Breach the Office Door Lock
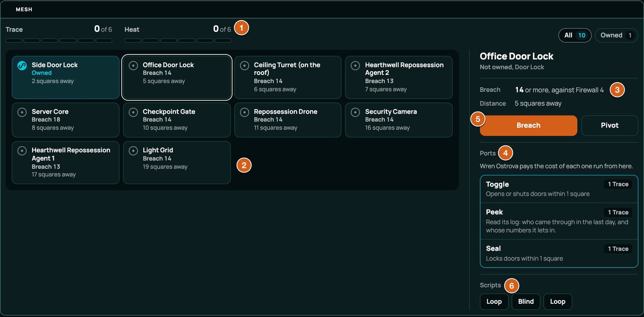Screen dimensions: 644x317 click(528, 125)
